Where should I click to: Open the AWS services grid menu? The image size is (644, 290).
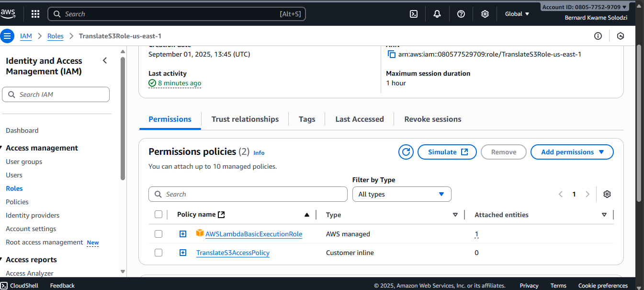[35, 14]
